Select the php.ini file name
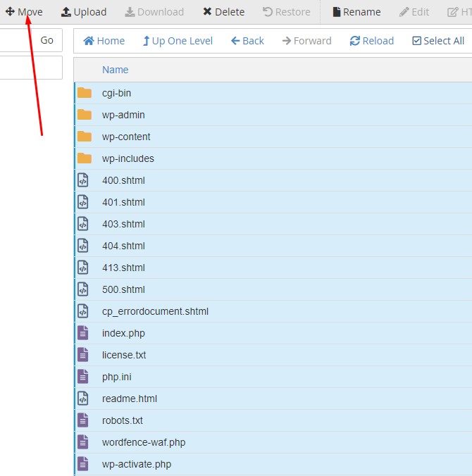The width and height of the screenshot is (472, 476). (x=117, y=377)
